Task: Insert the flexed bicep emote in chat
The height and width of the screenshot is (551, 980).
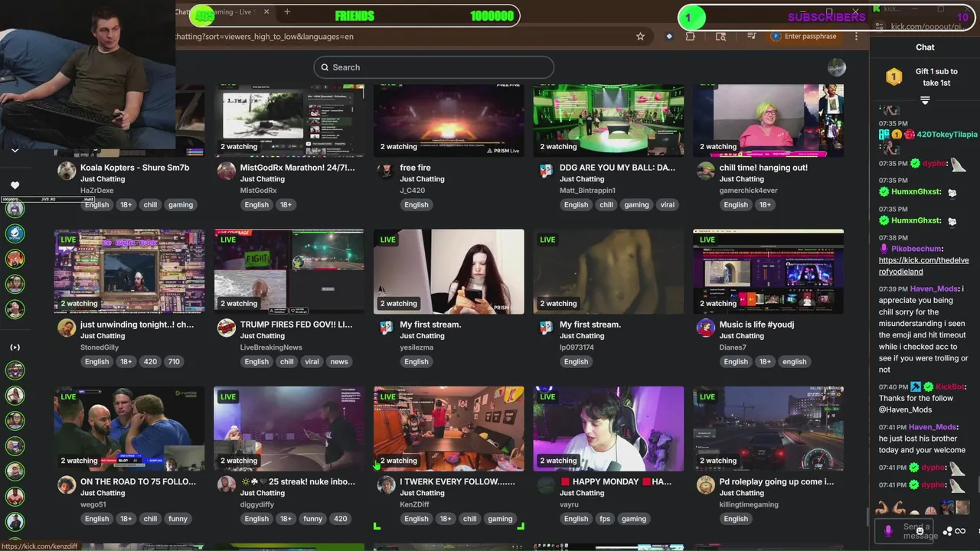Action: point(882,507)
